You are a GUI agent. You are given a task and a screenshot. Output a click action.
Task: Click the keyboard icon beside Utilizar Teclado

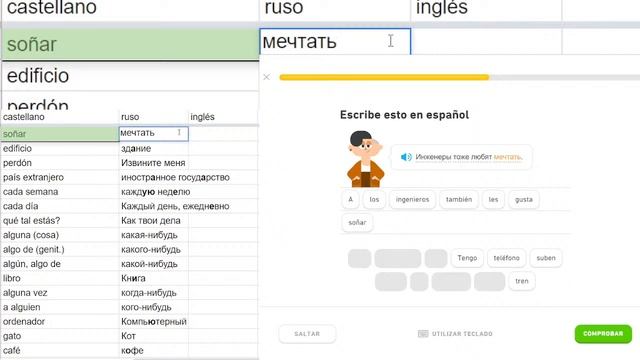click(423, 334)
